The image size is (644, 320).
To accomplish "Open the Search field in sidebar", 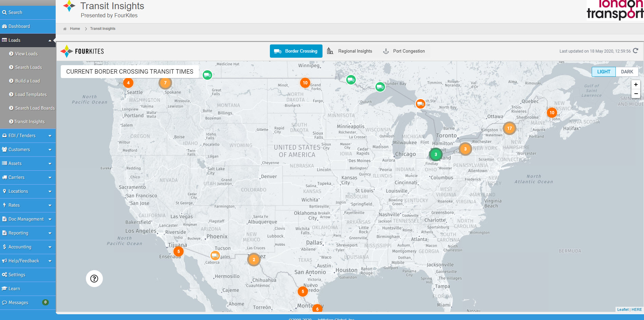I will coord(15,13).
